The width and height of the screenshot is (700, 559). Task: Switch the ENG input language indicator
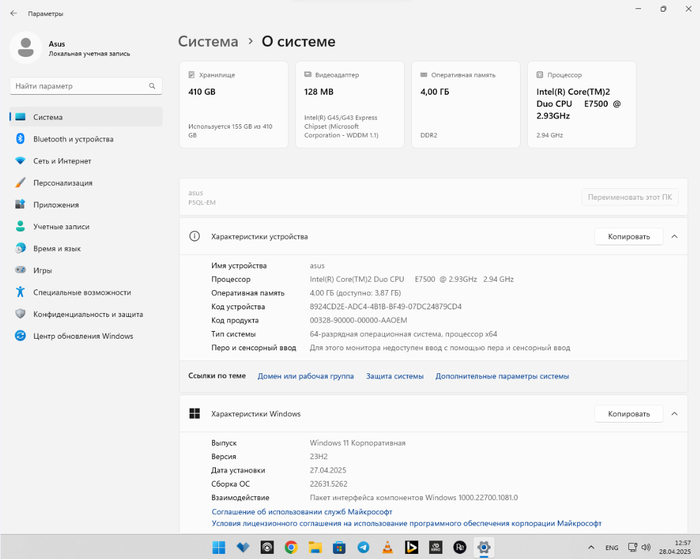pos(612,548)
